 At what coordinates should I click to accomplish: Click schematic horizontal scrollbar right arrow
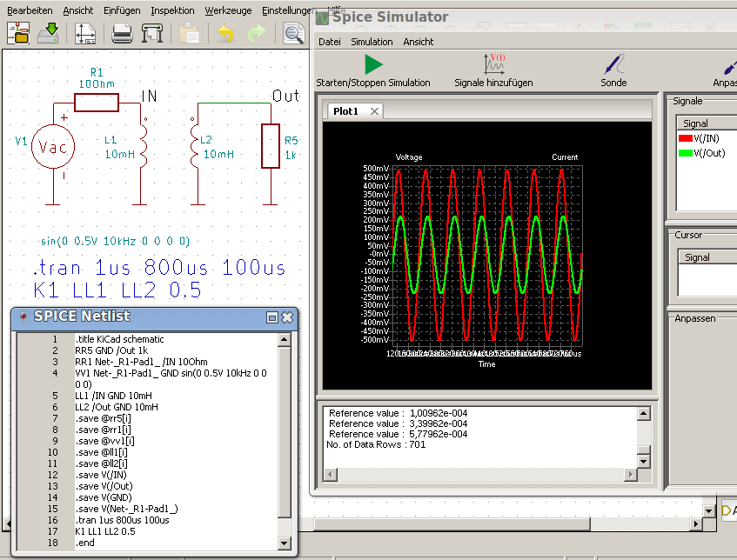(697, 523)
